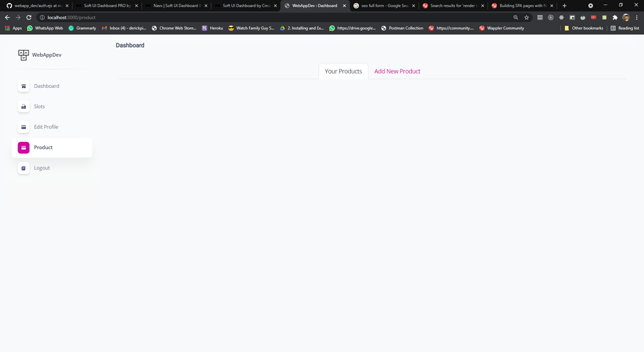This screenshot has width=644, height=352.
Task: Switch to Building SPA pages tab
Action: (521, 6)
